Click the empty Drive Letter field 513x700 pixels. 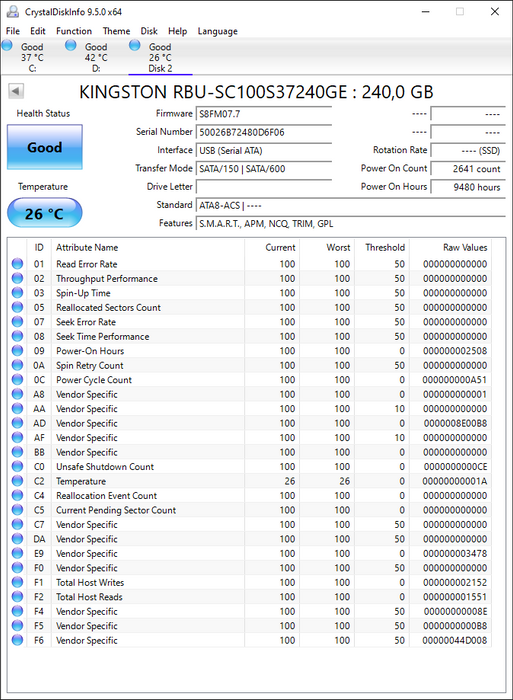click(264, 187)
